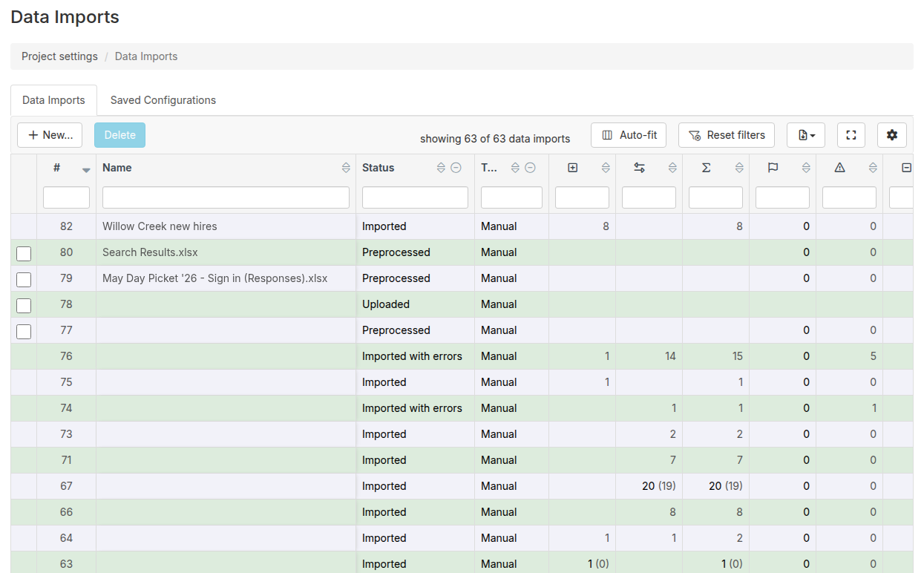The height and width of the screenshot is (573, 924).
Task: Tick the checkbox for Search Results.xlsx
Action: coord(24,253)
